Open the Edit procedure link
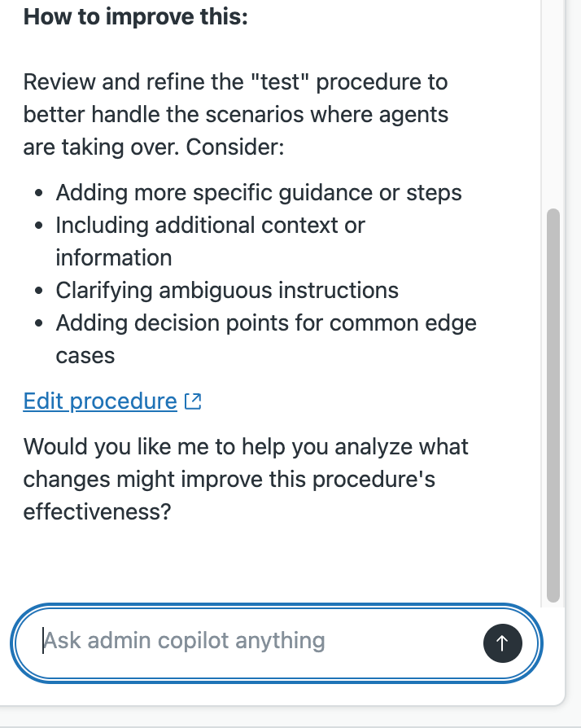Image resolution: width=581 pixels, height=728 pixels. point(99,401)
